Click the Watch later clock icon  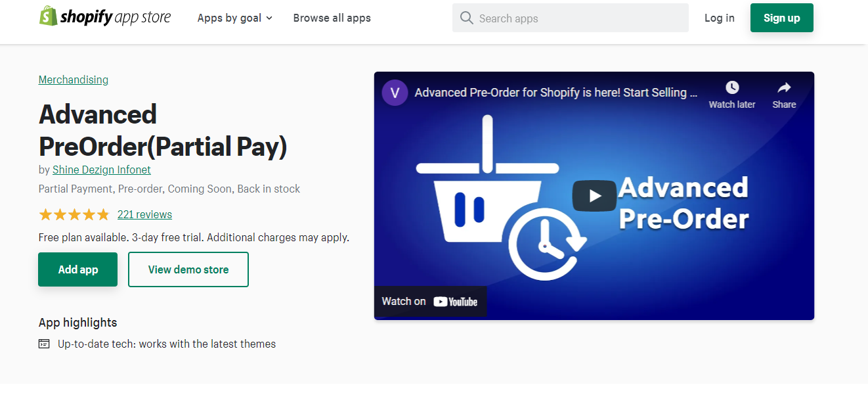point(732,87)
